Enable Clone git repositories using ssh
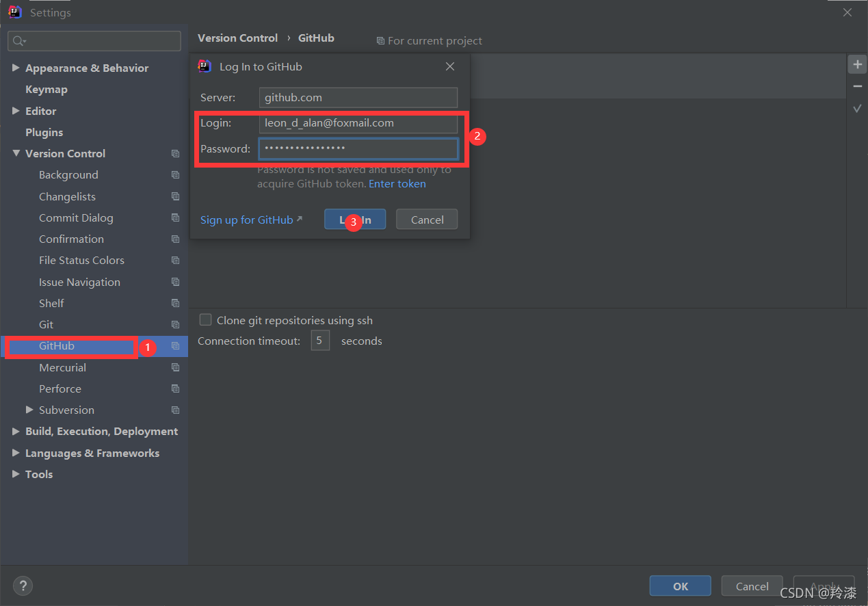The height and width of the screenshot is (606, 868). click(205, 320)
